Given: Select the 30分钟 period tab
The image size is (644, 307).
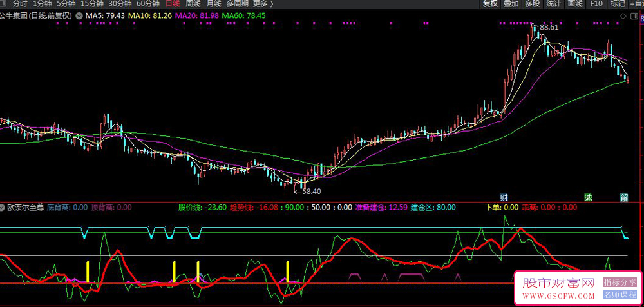Looking at the screenshot, I should point(120,4).
